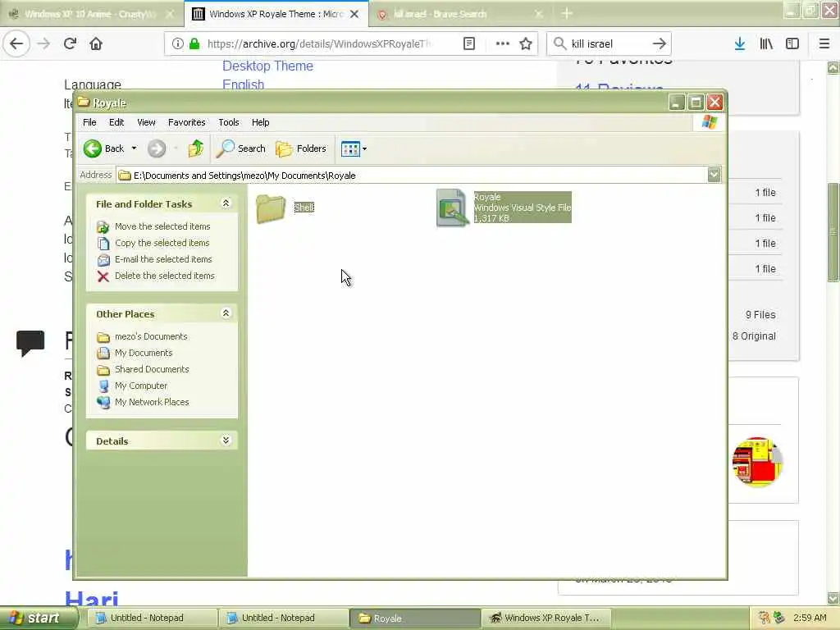
Task: Click first system tray icon
Action: pyautogui.click(x=764, y=618)
